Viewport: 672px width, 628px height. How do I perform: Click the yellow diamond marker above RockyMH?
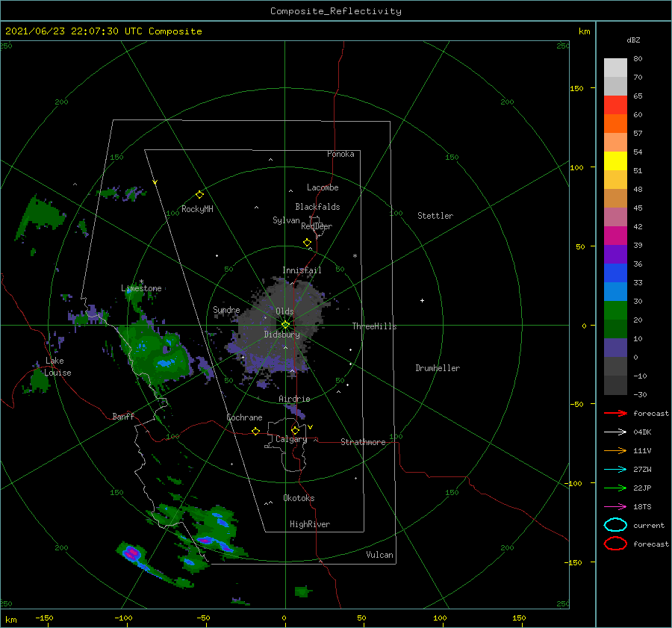click(199, 195)
